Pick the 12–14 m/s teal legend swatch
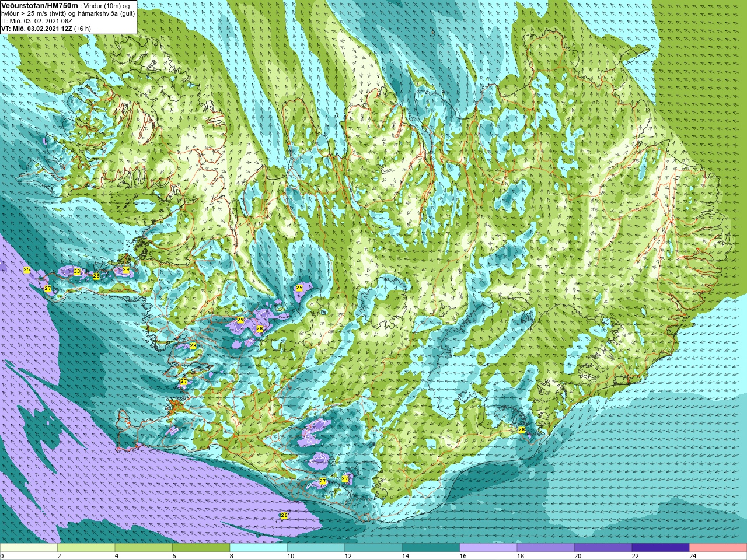This screenshot has height=560, width=747. (373, 548)
